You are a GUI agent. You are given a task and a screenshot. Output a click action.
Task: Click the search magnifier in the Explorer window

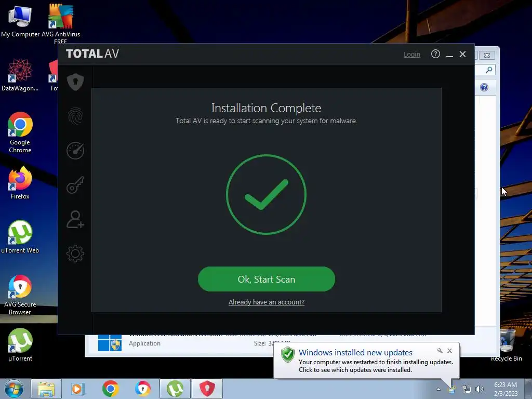488,70
